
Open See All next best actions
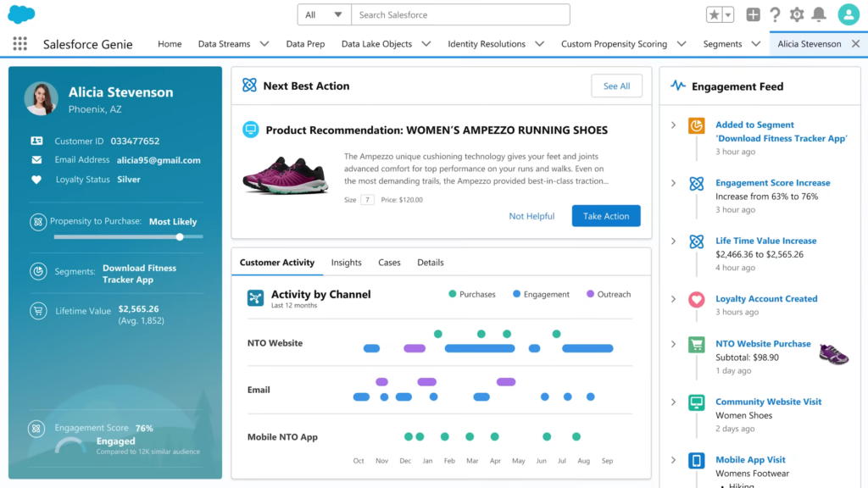[616, 86]
